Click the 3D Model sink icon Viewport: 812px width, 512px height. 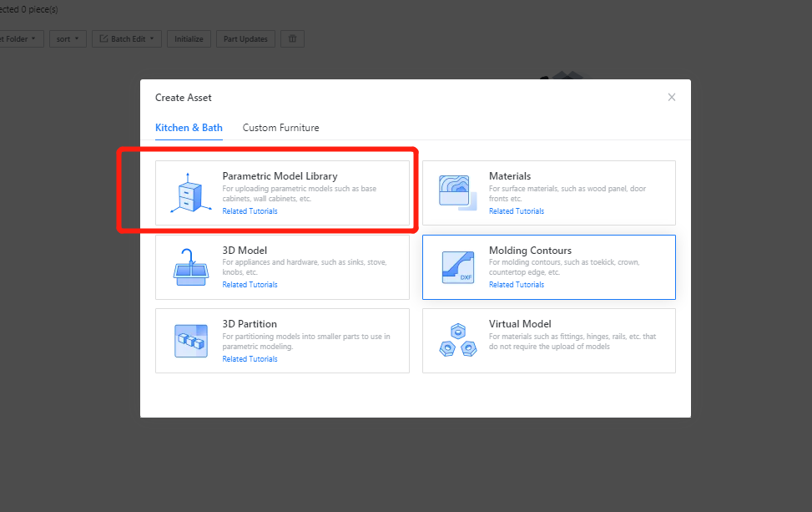point(190,267)
